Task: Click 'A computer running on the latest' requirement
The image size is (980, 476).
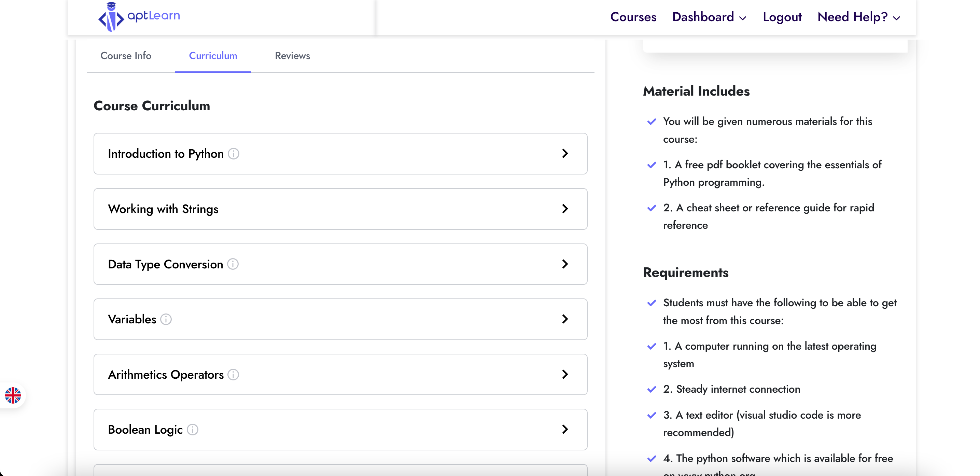Action: click(x=770, y=355)
